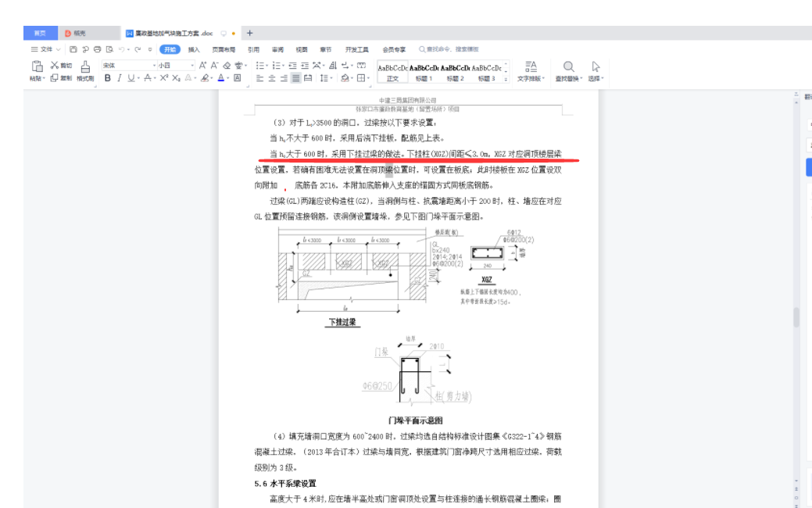Open the Developer Tools (开发工具) tab

(x=357, y=50)
